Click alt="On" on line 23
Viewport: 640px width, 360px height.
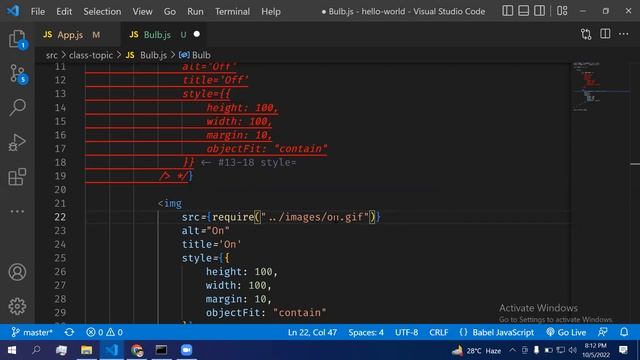point(205,231)
